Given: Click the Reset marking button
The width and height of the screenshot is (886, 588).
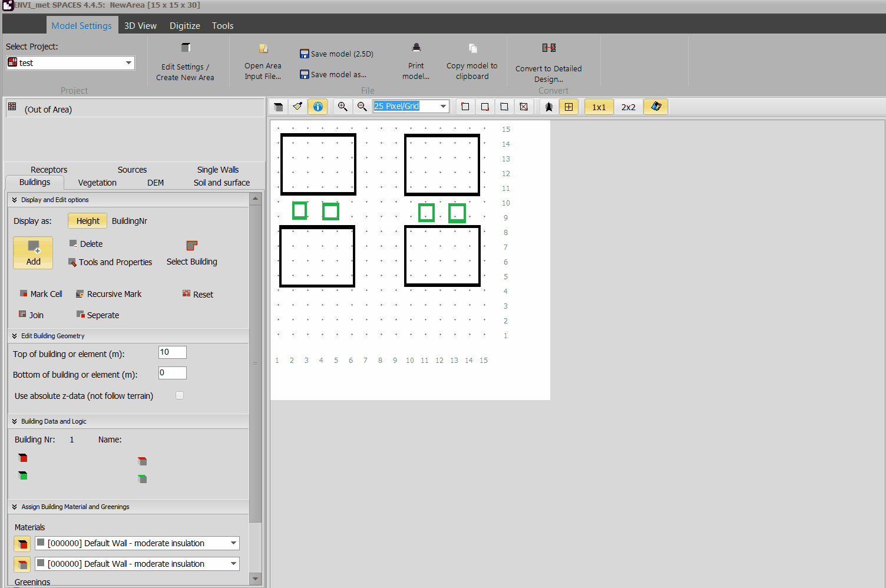Looking at the screenshot, I should (x=198, y=294).
